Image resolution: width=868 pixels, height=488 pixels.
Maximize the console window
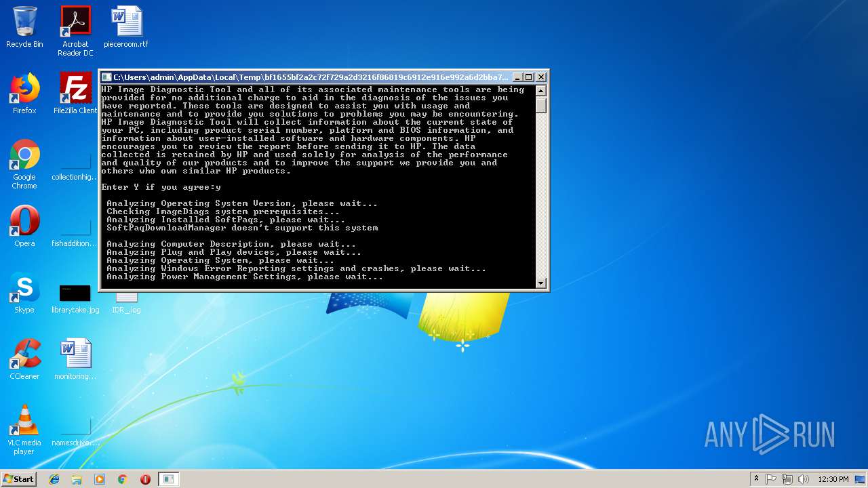(x=529, y=77)
